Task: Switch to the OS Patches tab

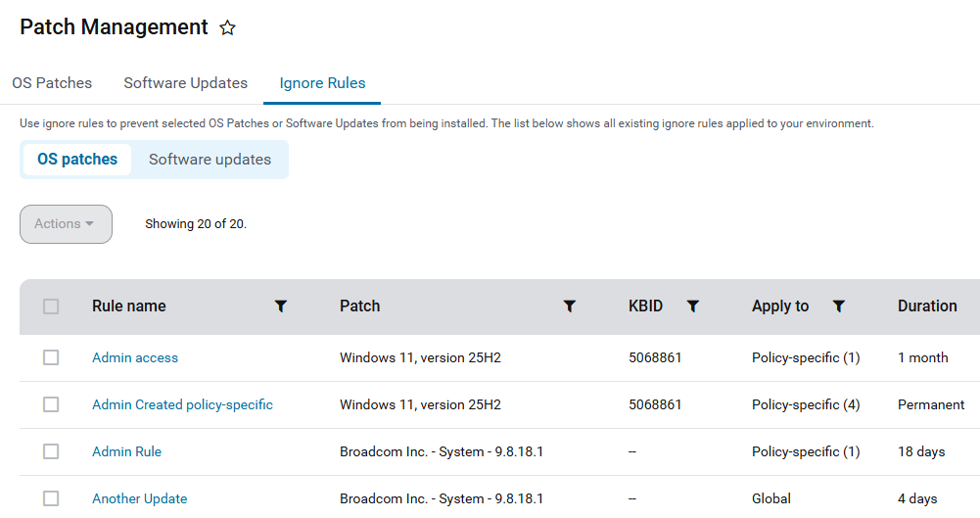Action: click(x=52, y=83)
